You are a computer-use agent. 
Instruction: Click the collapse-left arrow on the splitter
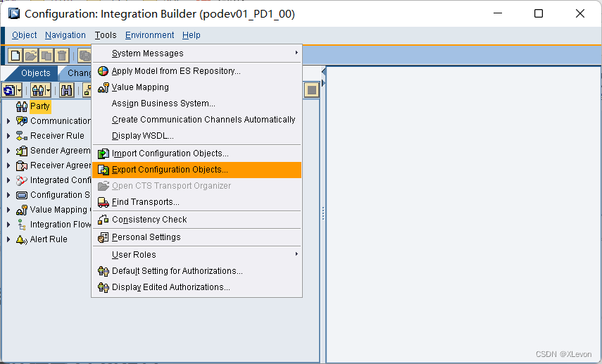323,71
